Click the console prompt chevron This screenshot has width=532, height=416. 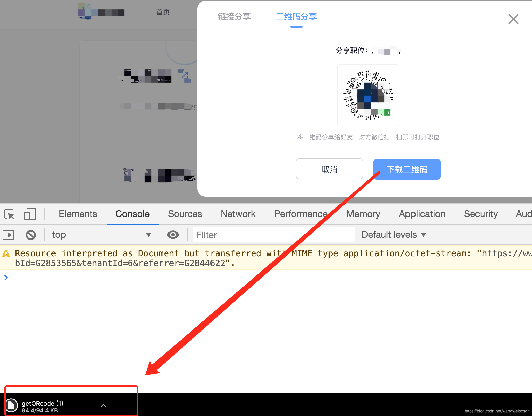(x=6, y=278)
